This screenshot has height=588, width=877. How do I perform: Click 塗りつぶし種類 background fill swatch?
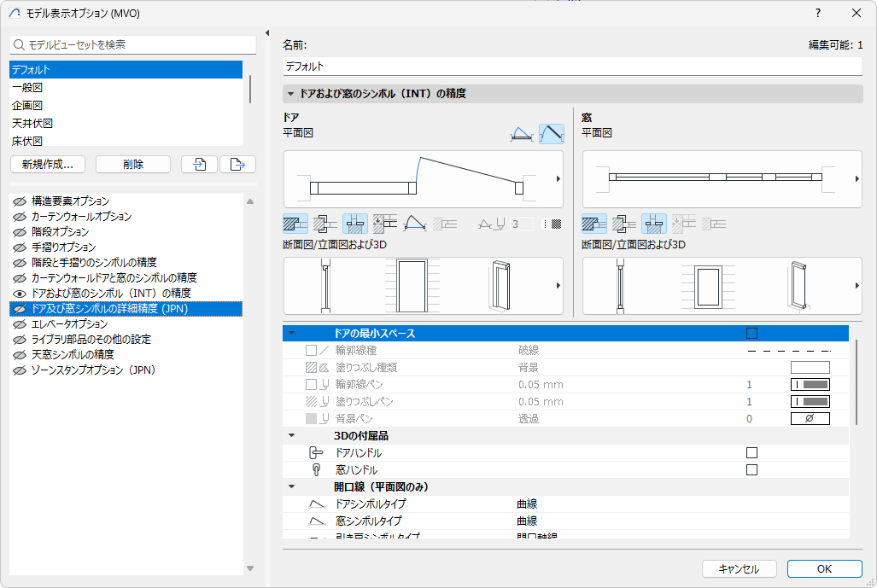tap(810, 367)
